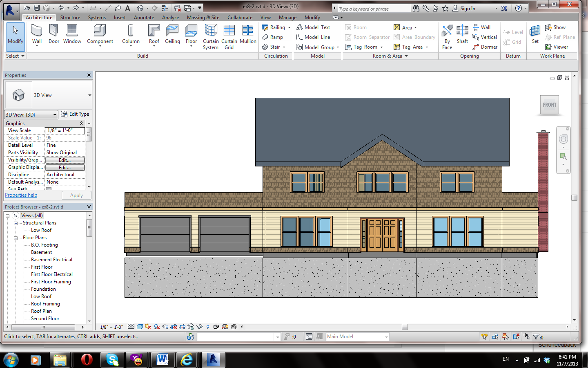Open the Render dialog from the view control bar
This screenshot has height=368, width=588.
tap(165, 326)
